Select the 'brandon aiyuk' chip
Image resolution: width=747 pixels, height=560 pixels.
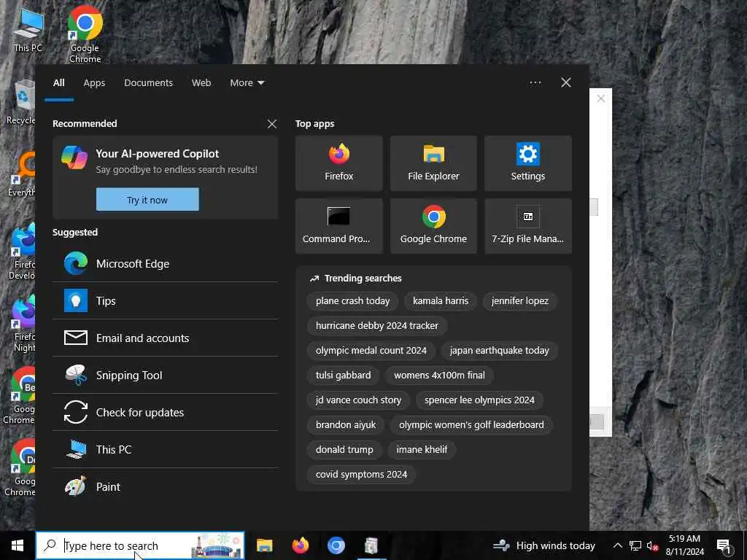(x=345, y=425)
